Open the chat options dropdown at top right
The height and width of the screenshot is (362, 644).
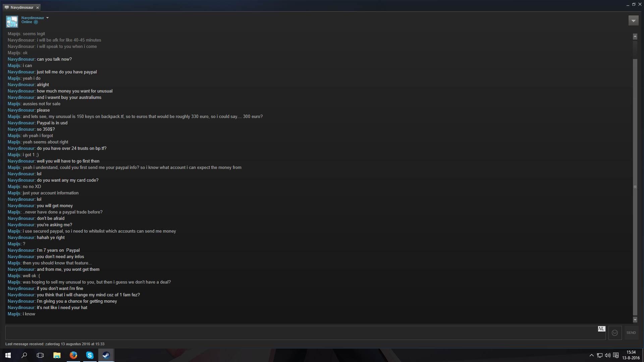click(x=633, y=21)
